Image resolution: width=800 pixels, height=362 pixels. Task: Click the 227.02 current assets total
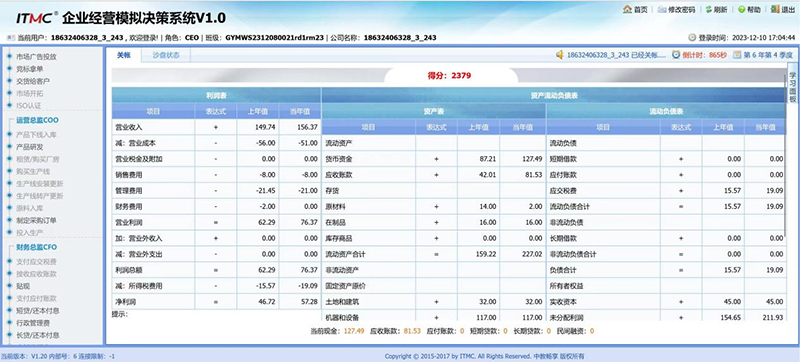pos(531,254)
